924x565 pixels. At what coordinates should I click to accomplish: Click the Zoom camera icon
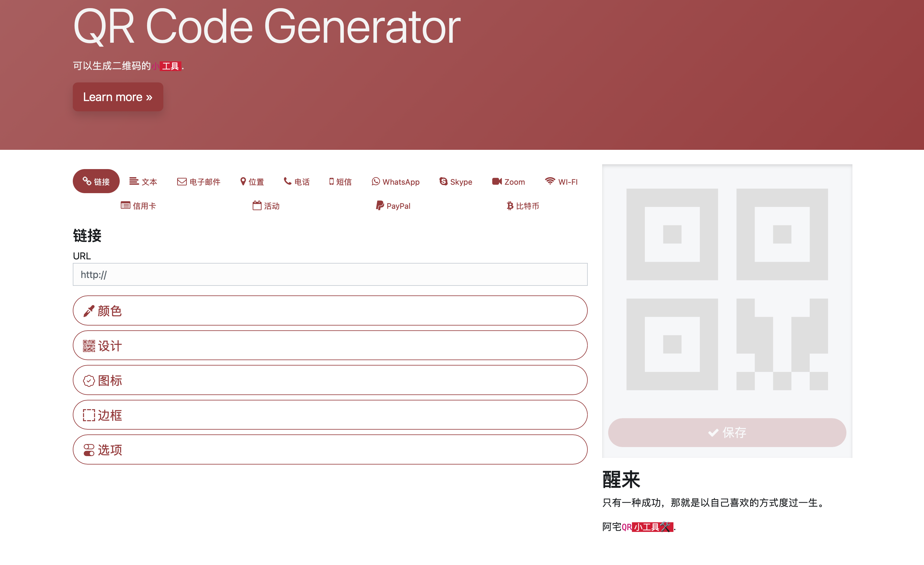pos(497,182)
